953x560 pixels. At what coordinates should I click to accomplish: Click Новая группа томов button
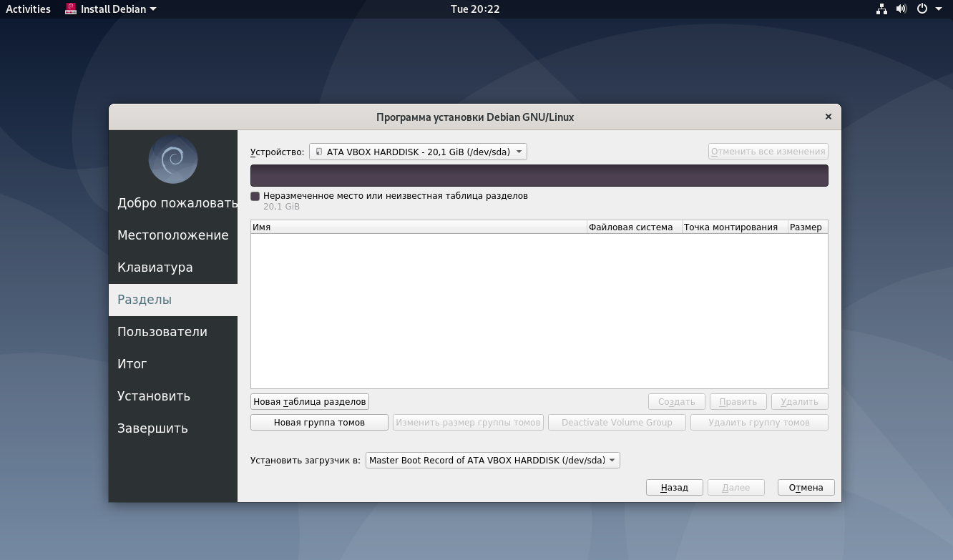tap(319, 422)
